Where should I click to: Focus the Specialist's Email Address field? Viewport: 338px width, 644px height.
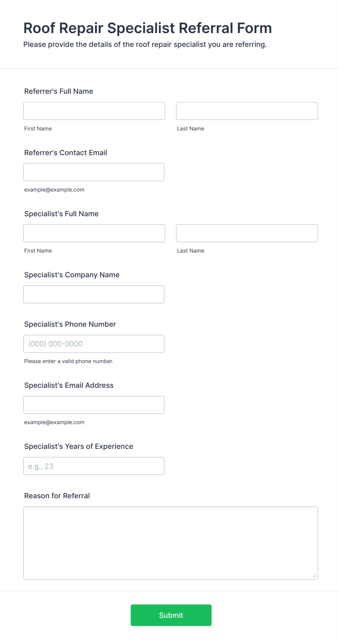pos(94,404)
